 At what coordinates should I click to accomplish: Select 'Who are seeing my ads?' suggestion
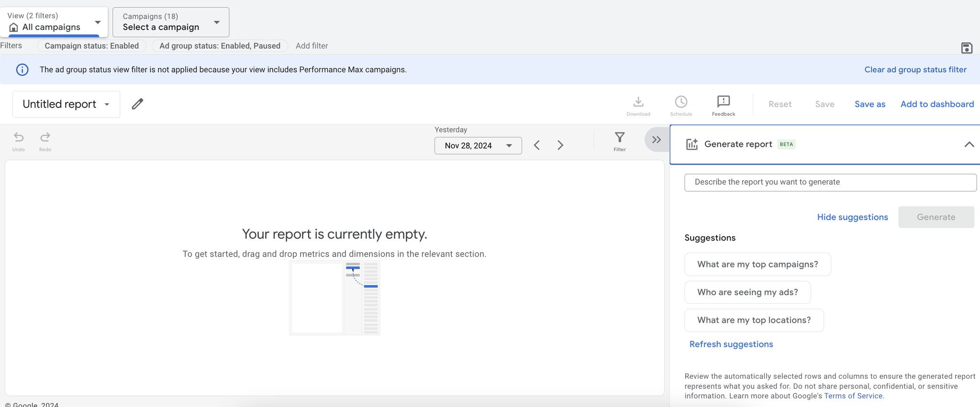point(747,292)
